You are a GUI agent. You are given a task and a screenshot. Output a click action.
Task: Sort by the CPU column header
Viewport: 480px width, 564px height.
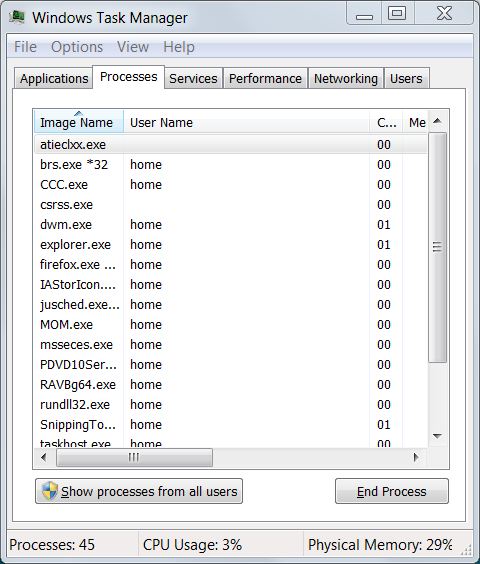pos(386,122)
